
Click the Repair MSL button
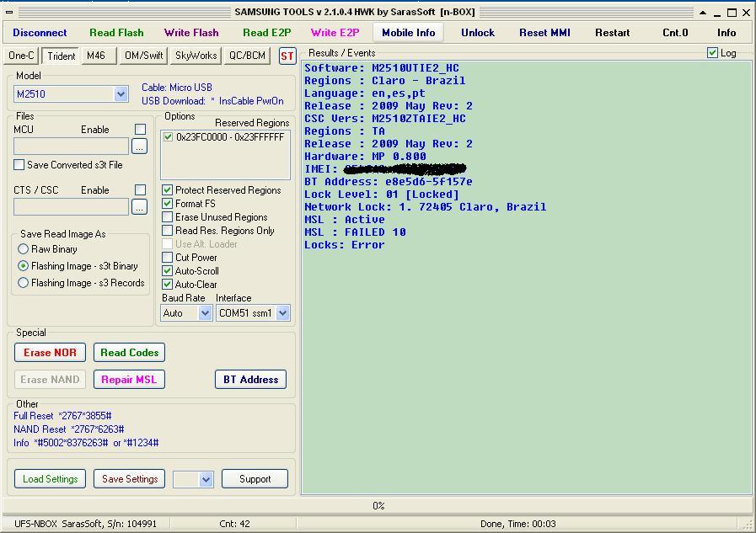pyautogui.click(x=129, y=380)
